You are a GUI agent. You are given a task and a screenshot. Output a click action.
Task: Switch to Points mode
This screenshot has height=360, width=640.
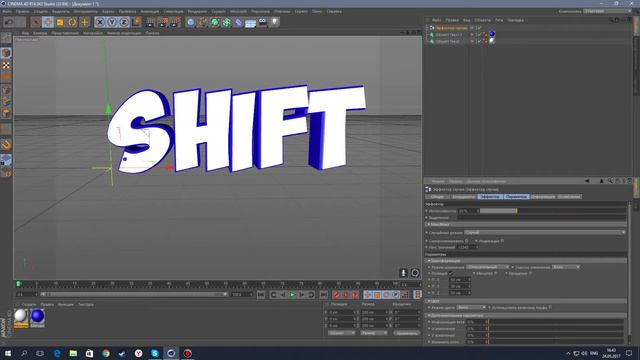(x=6, y=90)
